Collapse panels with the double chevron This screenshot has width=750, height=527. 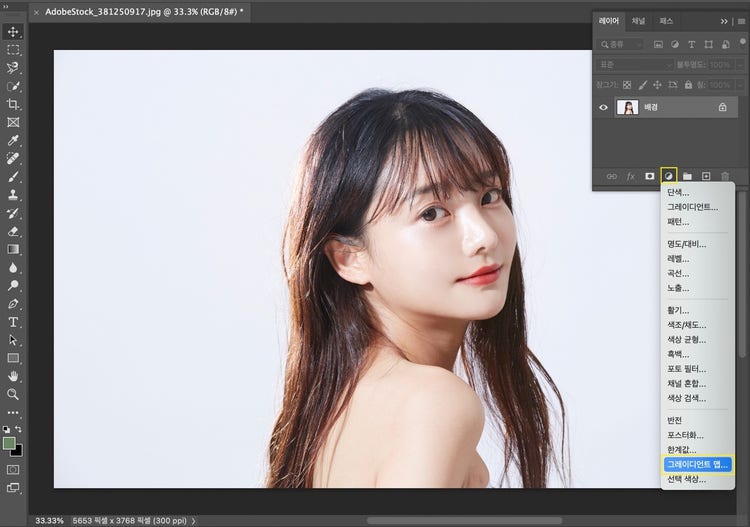tap(724, 22)
